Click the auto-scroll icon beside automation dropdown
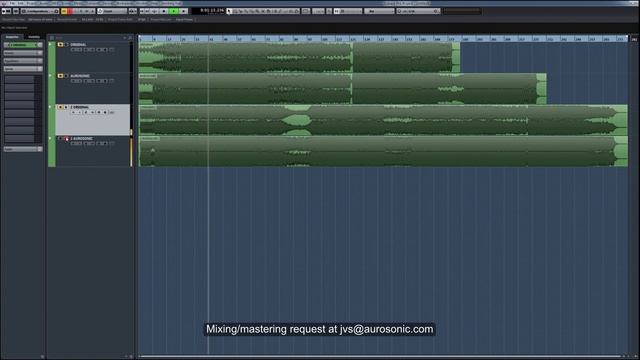The image size is (640, 360). [133, 11]
